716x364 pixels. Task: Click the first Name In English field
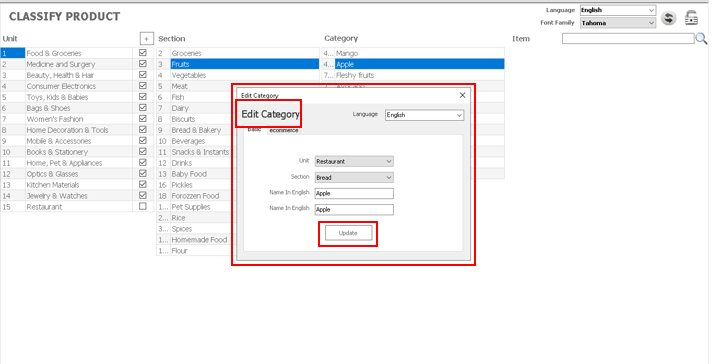[x=354, y=193]
